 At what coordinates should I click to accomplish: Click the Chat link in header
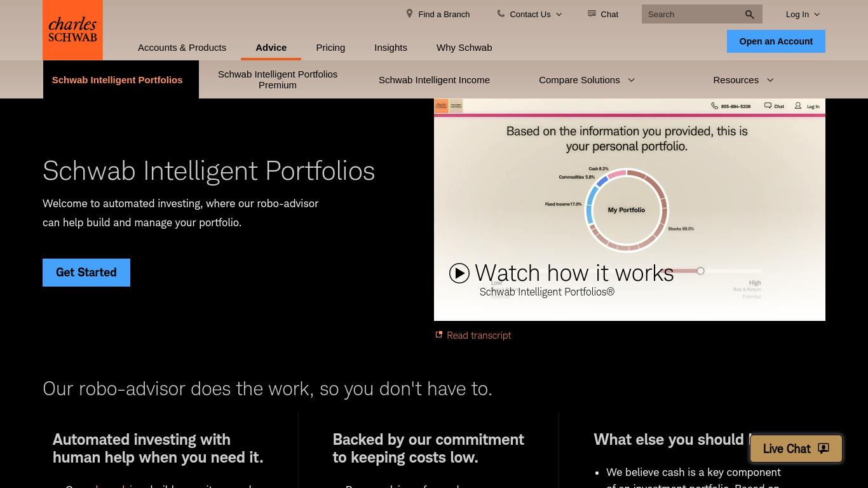click(609, 14)
